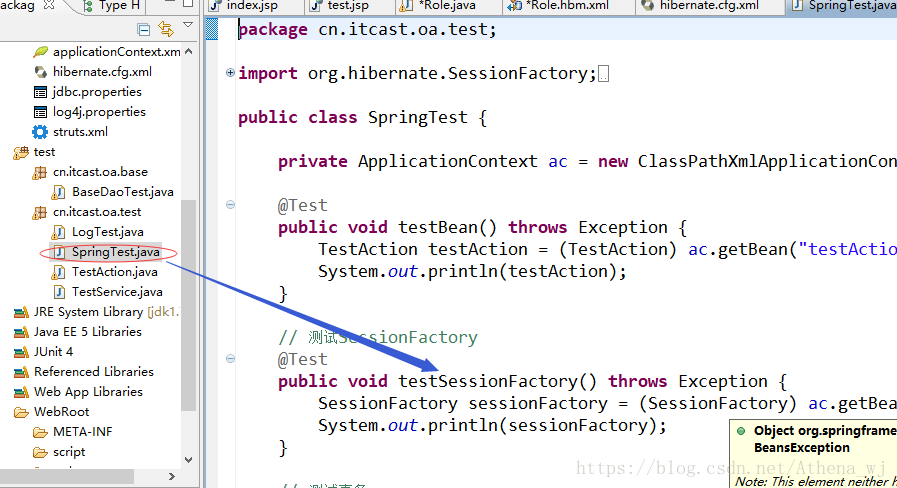The width and height of the screenshot is (897, 488).
Task: Select jdbc.properties file
Action: (x=88, y=92)
